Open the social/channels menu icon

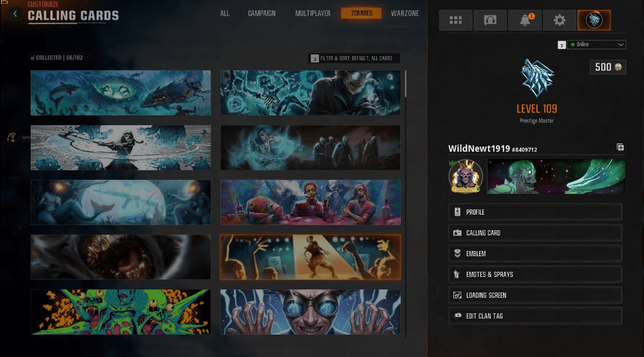[490, 20]
